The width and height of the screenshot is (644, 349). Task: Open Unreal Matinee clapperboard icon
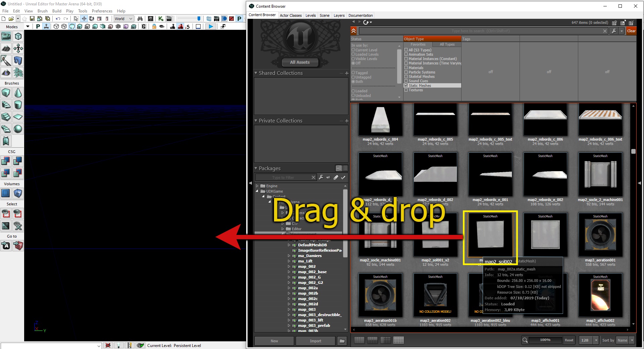pos(169,18)
